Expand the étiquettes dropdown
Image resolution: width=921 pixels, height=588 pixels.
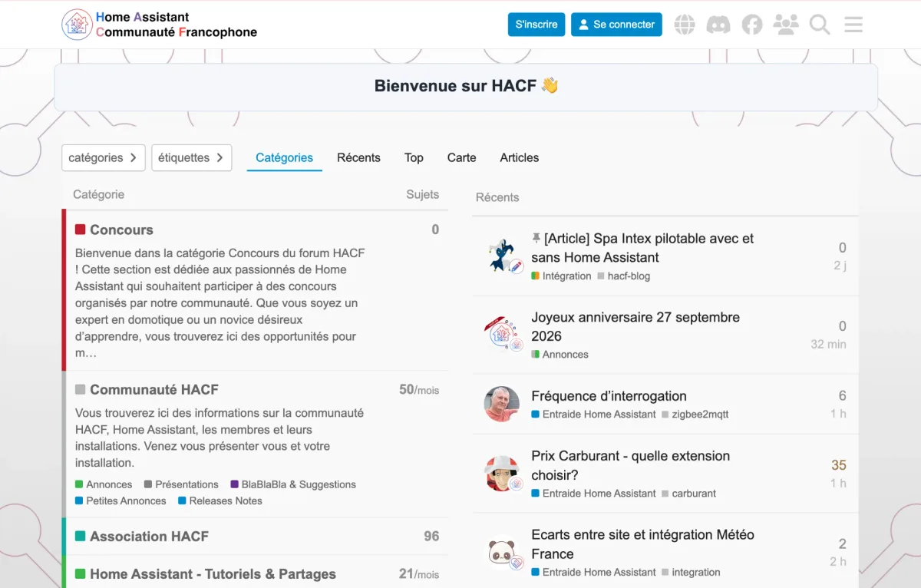tap(192, 157)
